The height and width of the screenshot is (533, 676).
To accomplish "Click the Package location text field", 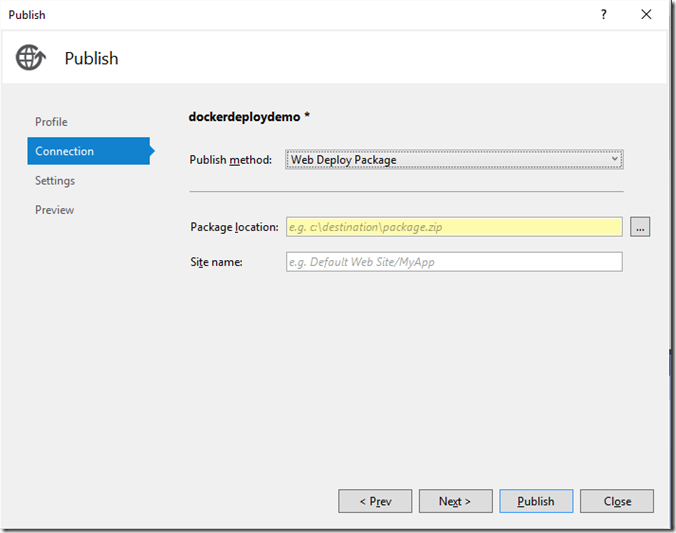I will pyautogui.click(x=454, y=227).
